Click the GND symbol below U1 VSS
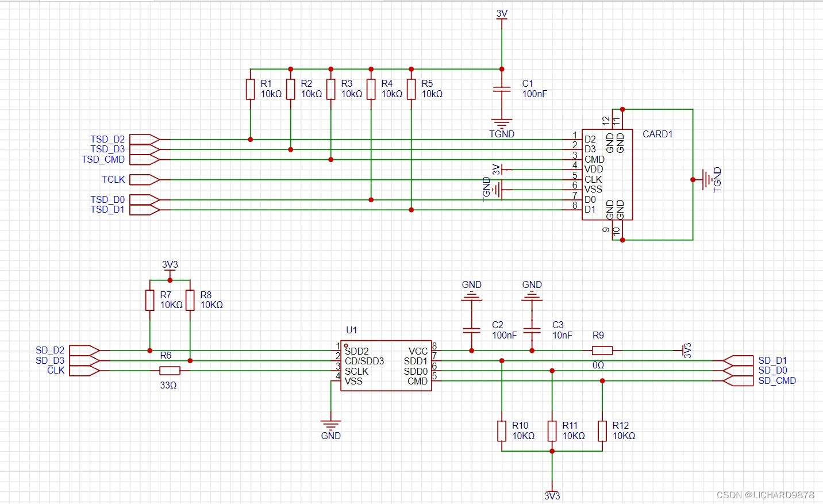This screenshot has width=823, height=504. (330, 426)
